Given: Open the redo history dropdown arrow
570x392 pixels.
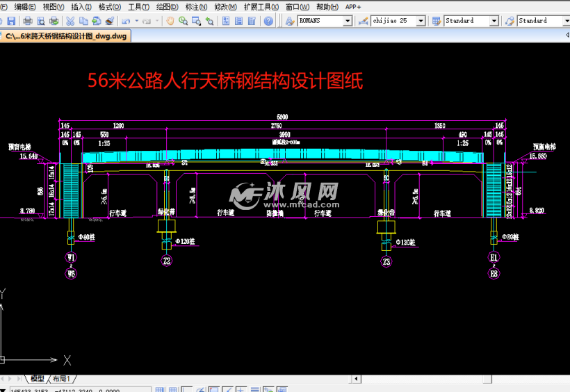Looking at the screenshot, I should click(x=157, y=21).
